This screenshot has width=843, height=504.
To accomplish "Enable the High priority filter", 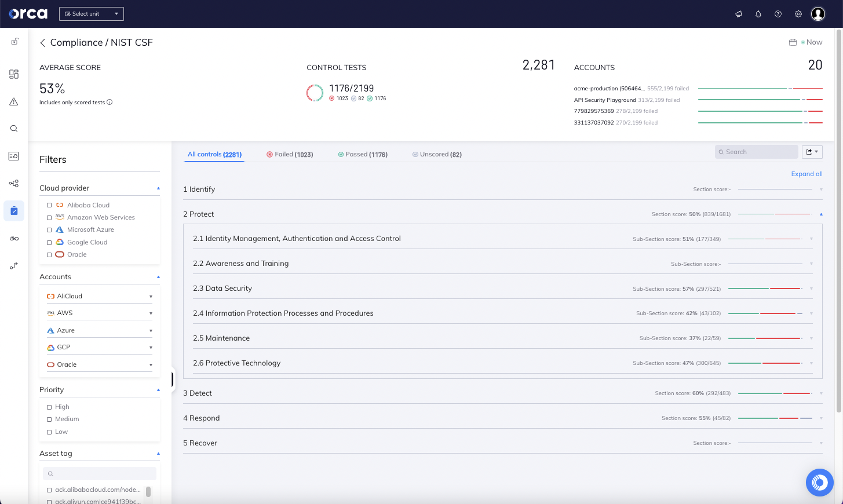I will point(49,407).
